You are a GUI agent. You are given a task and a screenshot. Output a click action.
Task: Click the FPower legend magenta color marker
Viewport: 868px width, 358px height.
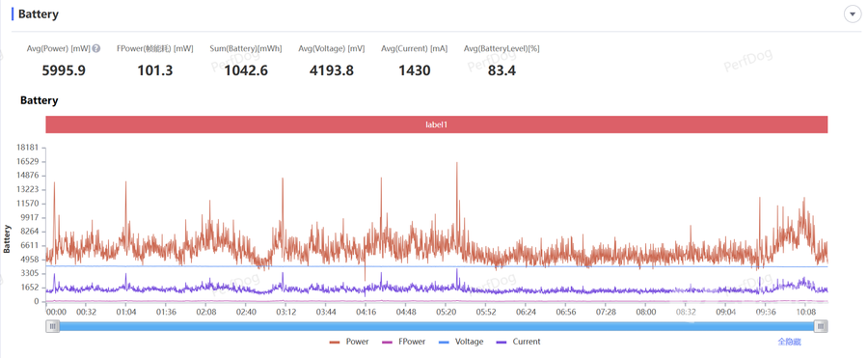388,342
